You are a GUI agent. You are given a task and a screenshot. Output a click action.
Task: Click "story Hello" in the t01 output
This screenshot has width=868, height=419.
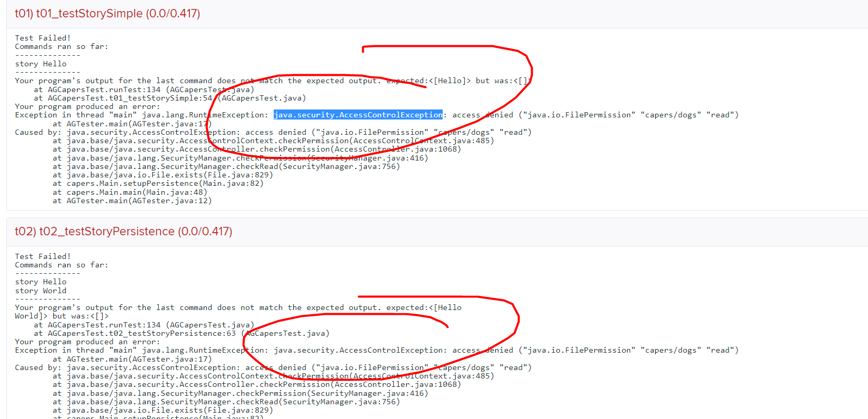point(41,64)
